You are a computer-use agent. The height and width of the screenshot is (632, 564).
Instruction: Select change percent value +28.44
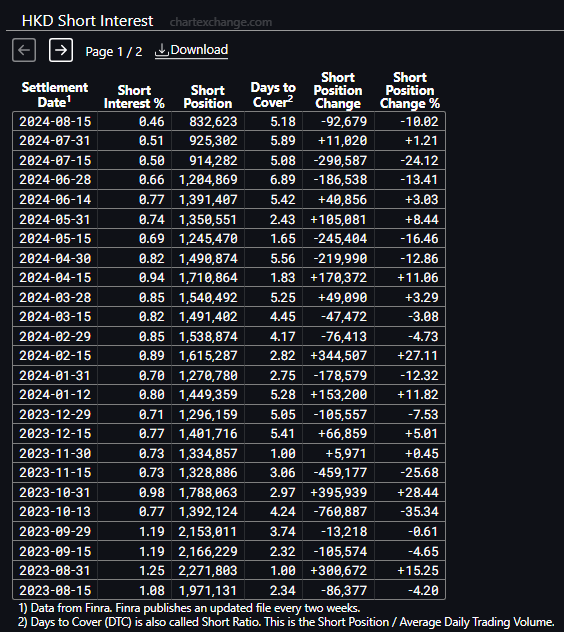pos(418,493)
